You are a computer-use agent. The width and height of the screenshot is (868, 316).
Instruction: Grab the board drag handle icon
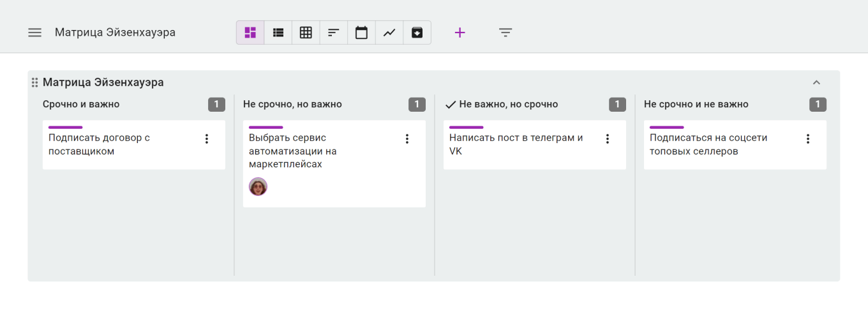[35, 82]
